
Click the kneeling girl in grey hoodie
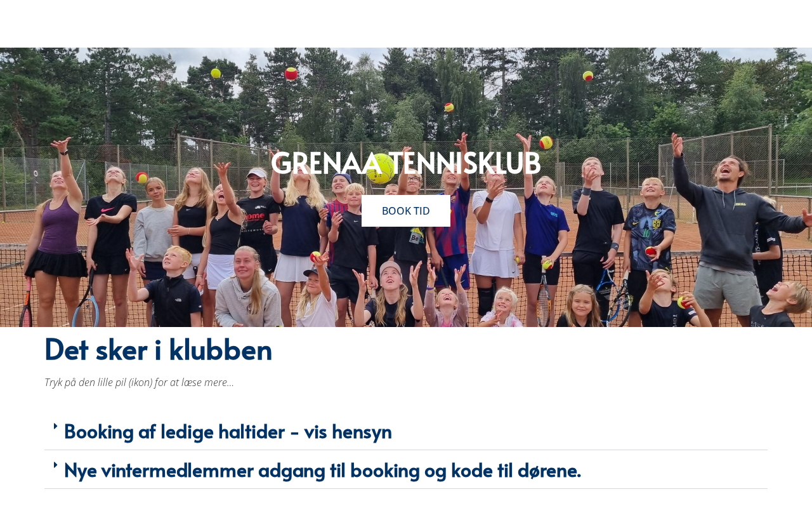246,289
